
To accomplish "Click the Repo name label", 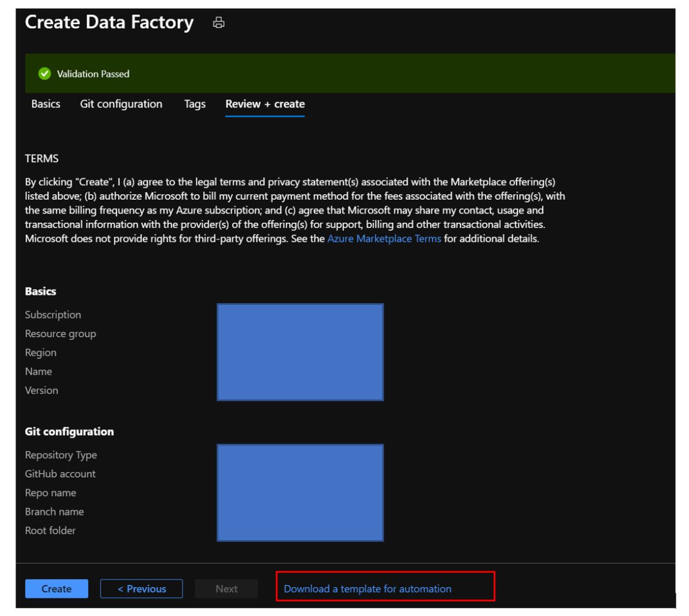I will click(x=51, y=493).
